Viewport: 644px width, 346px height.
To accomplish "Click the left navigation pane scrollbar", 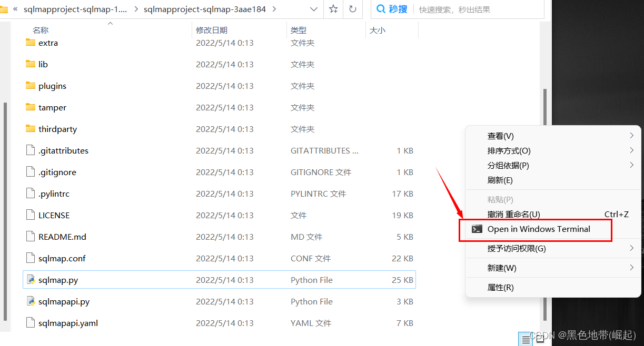I will (5, 211).
